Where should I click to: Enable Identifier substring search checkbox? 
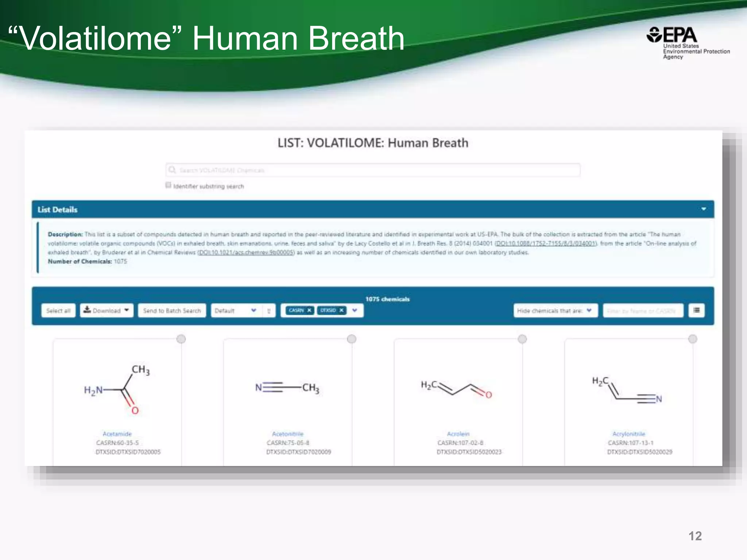click(x=168, y=185)
